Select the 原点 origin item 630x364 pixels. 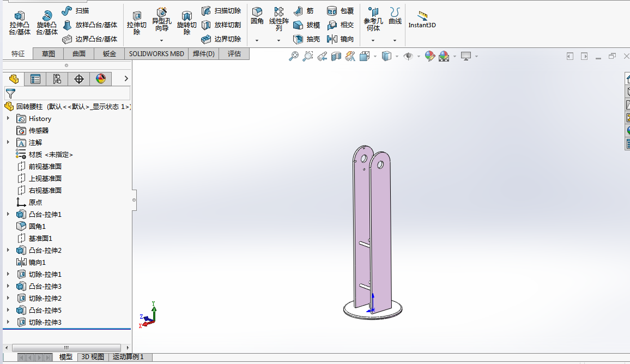point(29,202)
